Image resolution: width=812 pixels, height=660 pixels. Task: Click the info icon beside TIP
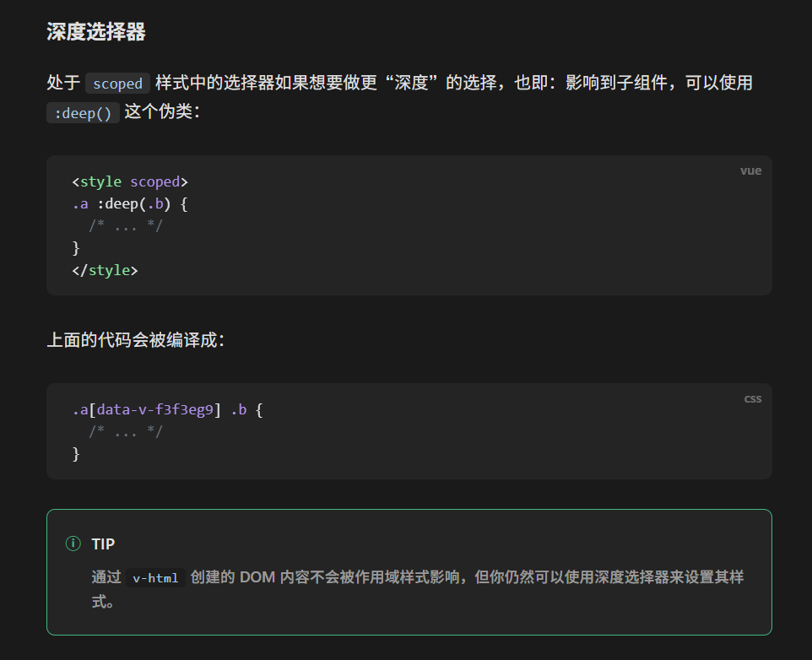click(73, 544)
